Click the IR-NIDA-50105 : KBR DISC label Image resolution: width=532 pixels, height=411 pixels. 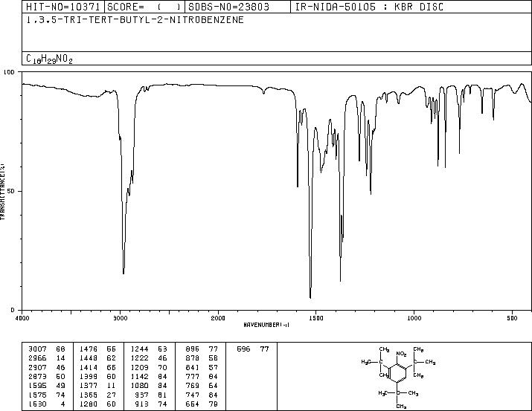[x=369, y=7]
